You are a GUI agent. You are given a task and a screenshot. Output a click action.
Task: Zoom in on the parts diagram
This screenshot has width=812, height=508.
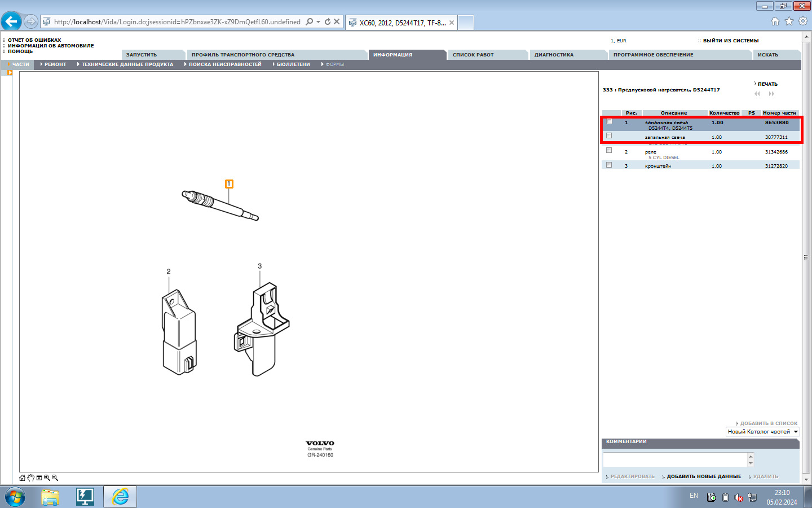(47, 478)
